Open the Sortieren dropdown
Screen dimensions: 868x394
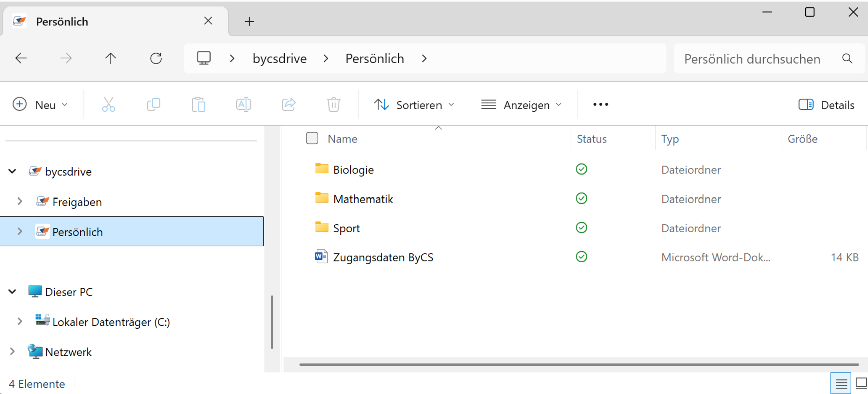[x=414, y=105]
